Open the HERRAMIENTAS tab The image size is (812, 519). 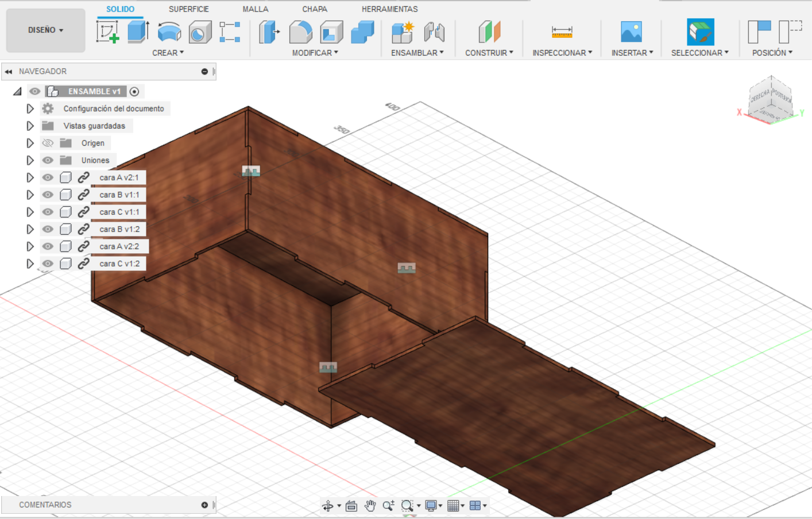[x=389, y=9]
